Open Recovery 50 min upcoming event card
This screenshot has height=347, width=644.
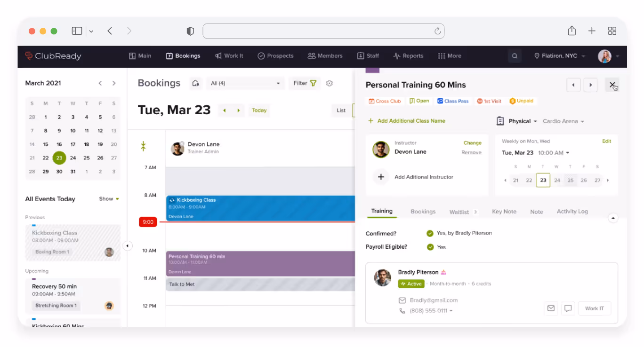(x=73, y=296)
